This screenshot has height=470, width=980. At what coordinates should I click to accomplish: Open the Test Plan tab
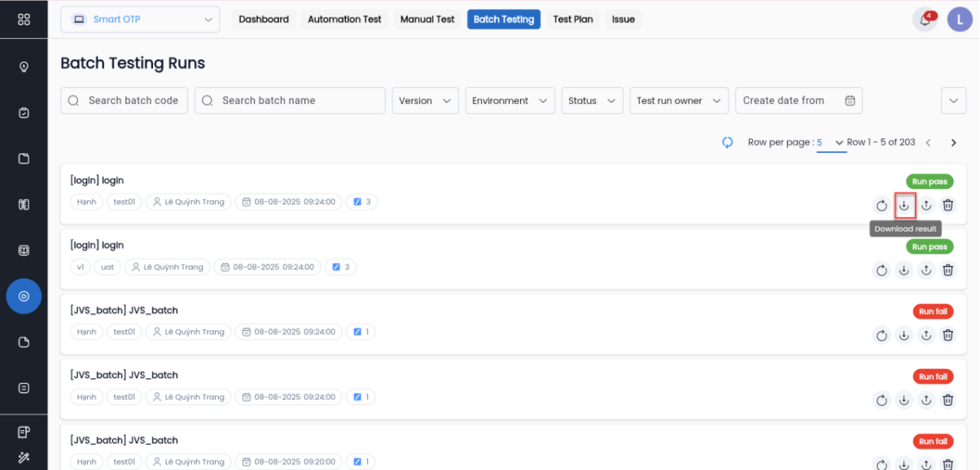(573, 20)
